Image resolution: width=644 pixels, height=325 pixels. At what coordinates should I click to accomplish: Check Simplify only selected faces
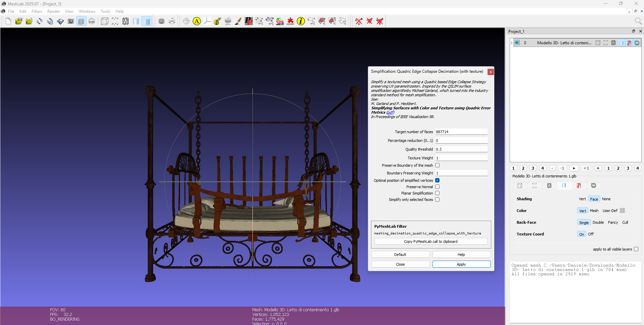[x=438, y=200]
